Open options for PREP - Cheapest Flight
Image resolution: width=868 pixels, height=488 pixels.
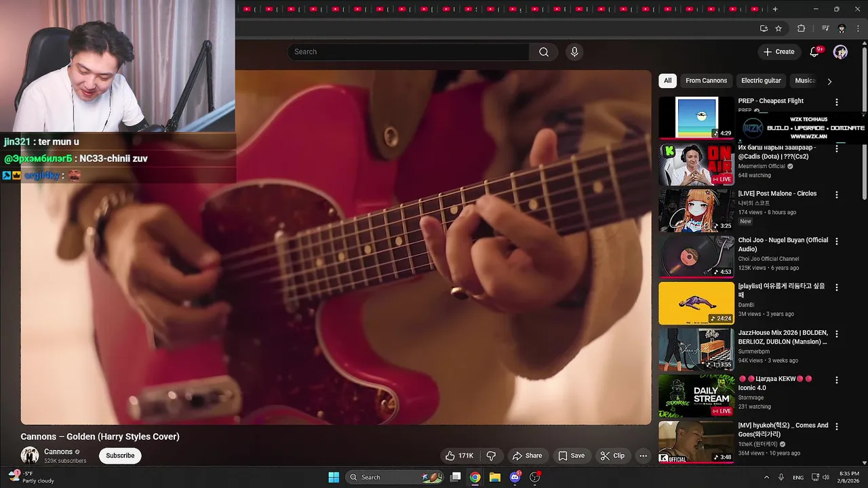(836, 102)
